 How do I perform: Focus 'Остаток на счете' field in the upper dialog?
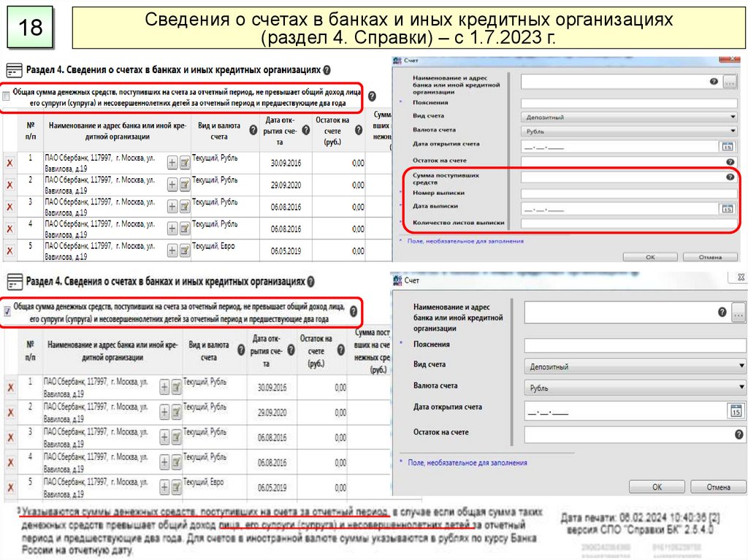pos(629,161)
